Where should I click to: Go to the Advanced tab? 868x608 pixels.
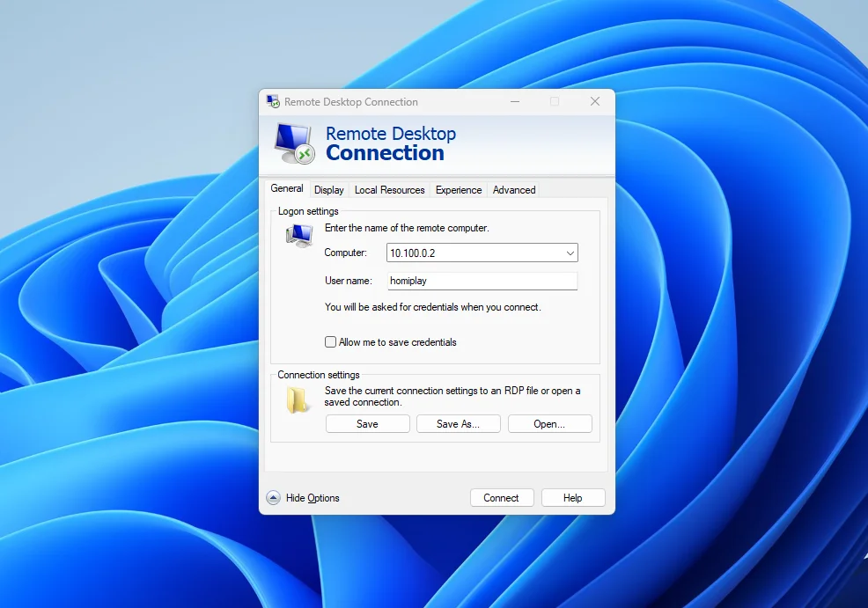(x=514, y=190)
